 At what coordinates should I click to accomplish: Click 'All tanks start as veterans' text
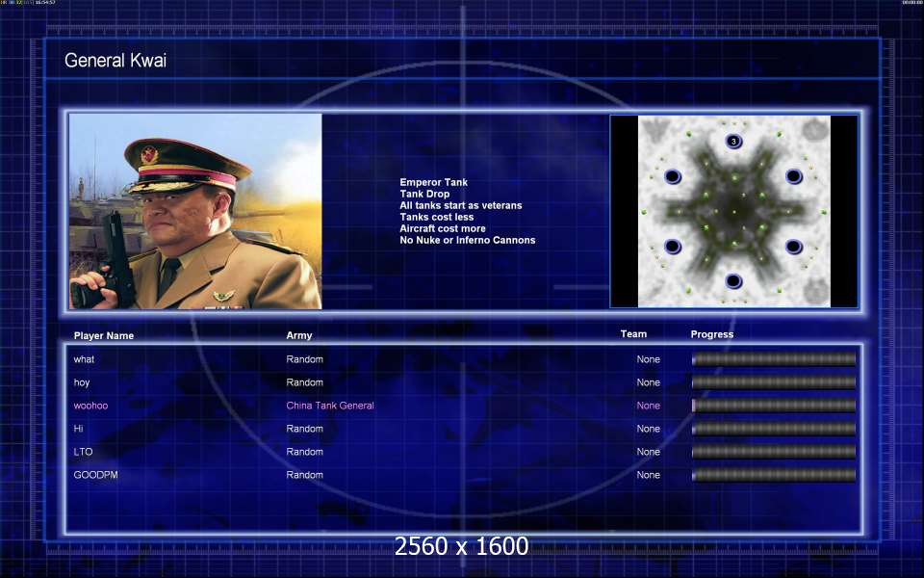click(461, 205)
